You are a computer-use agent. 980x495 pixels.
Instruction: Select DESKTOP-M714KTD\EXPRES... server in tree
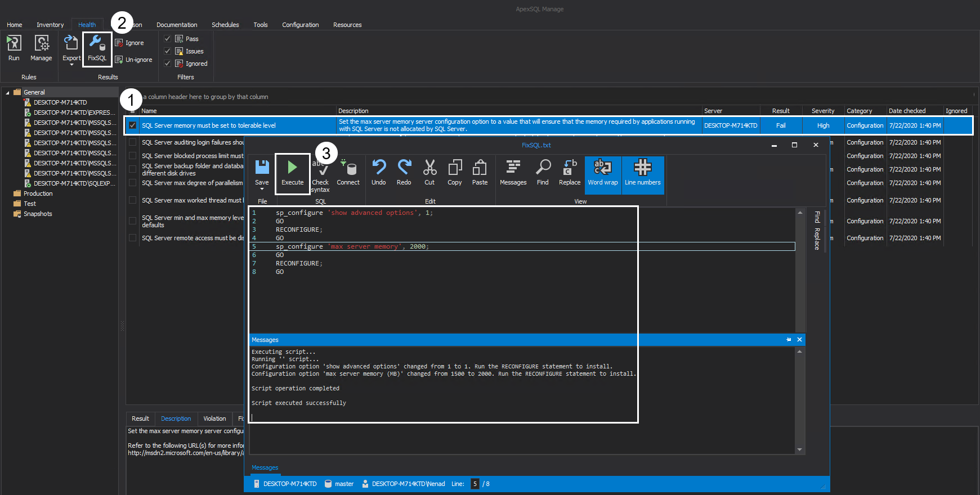click(74, 112)
